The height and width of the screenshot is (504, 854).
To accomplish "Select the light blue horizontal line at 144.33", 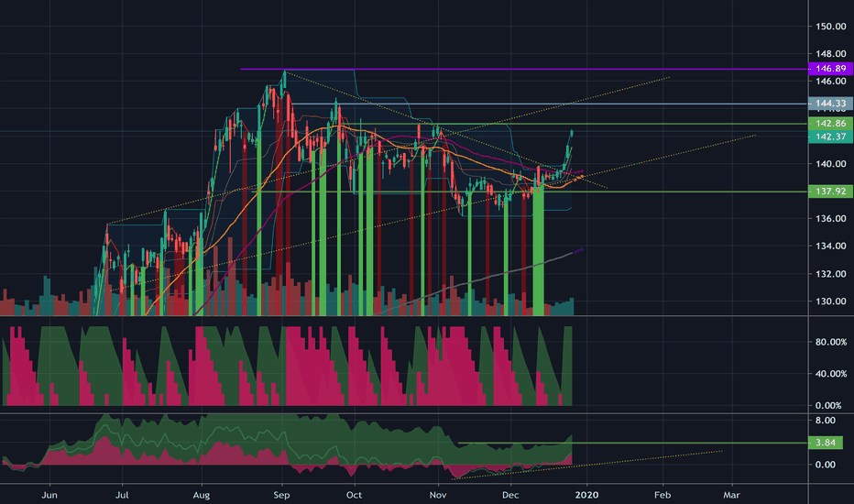I will (x=550, y=104).
